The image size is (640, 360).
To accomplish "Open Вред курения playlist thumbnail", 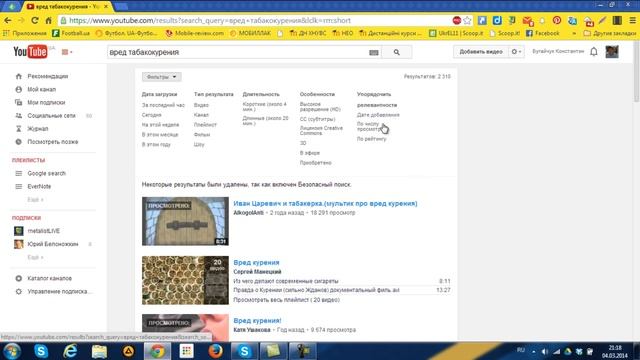I will 185,280.
